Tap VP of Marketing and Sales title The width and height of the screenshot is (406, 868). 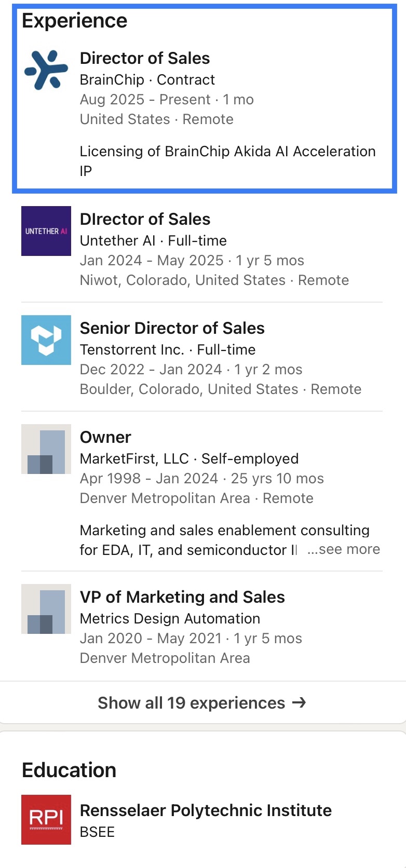182,597
